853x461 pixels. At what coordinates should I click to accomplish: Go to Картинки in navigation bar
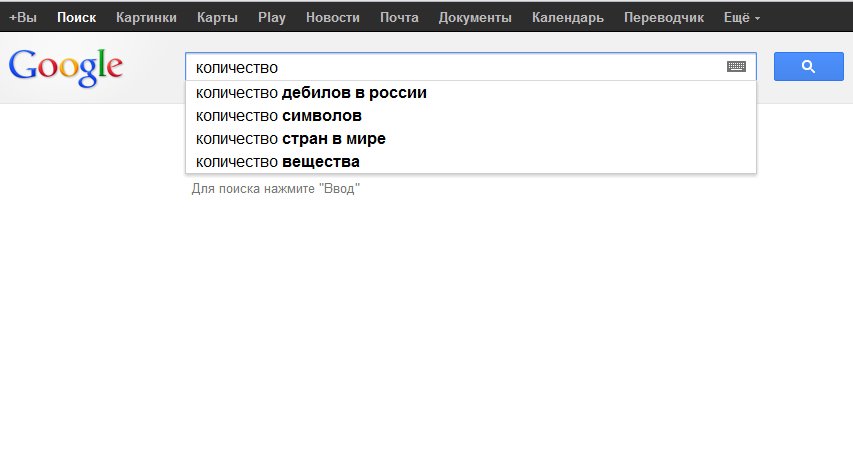pos(146,17)
